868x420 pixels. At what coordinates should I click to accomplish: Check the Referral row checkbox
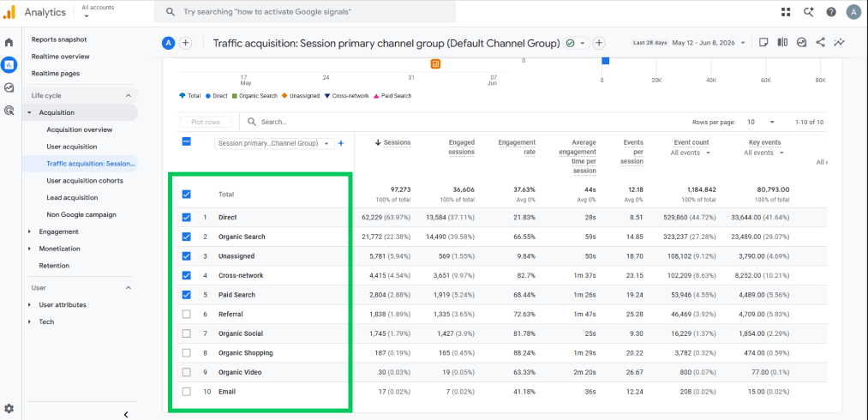click(187, 315)
